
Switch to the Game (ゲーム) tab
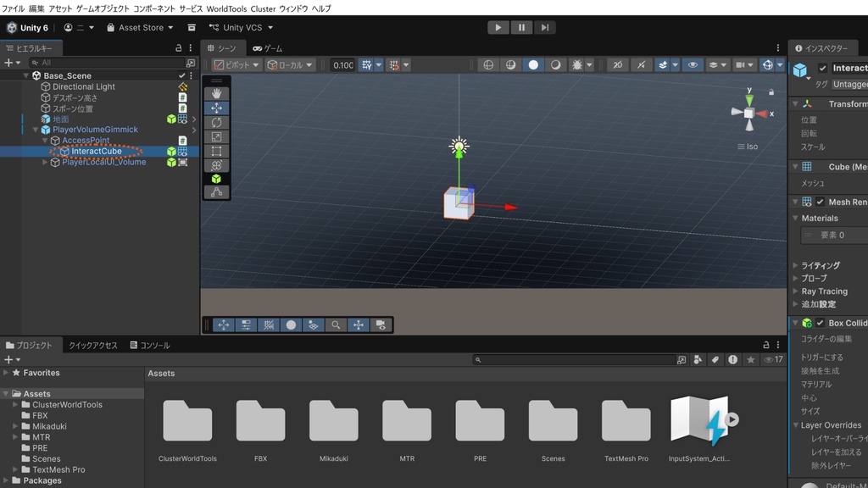click(x=268, y=48)
